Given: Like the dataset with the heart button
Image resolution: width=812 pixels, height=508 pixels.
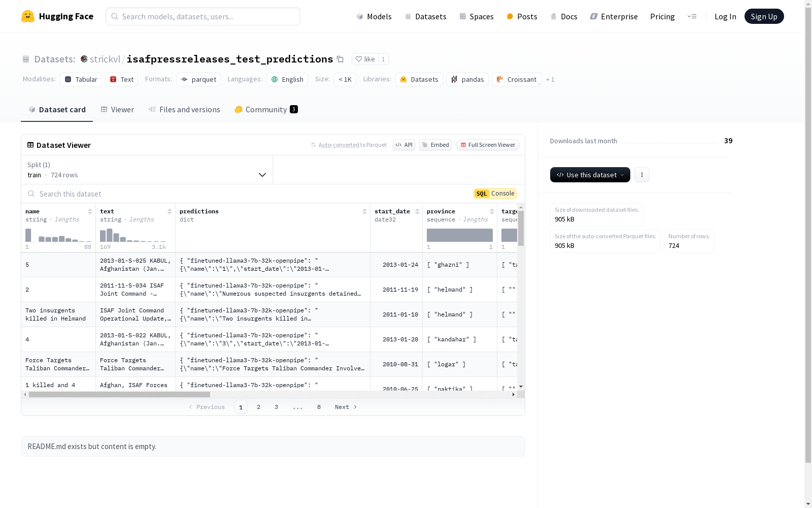Looking at the screenshot, I should coord(365,59).
